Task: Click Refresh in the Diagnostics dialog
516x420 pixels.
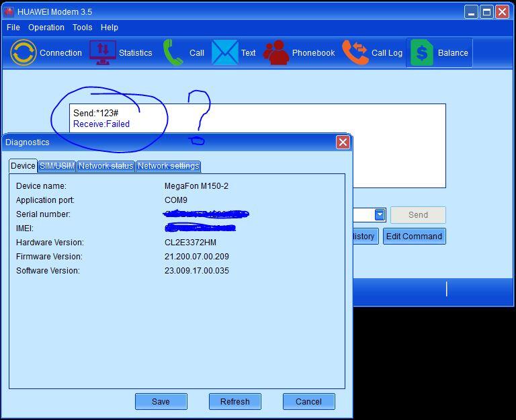Action: click(x=235, y=402)
